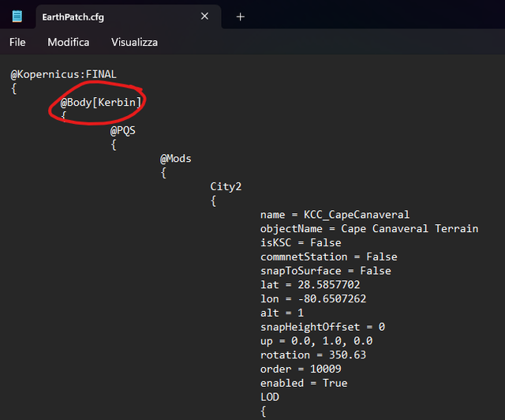
Task: Click the enabled = True line
Action: point(304,383)
